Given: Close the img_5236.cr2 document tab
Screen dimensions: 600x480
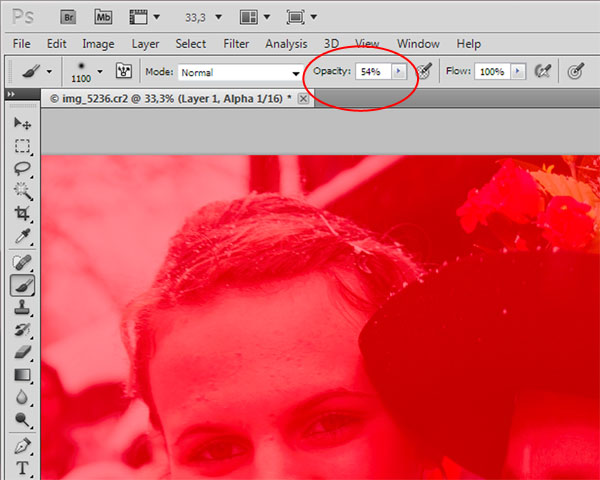Looking at the screenshot, I should (303, 99).
